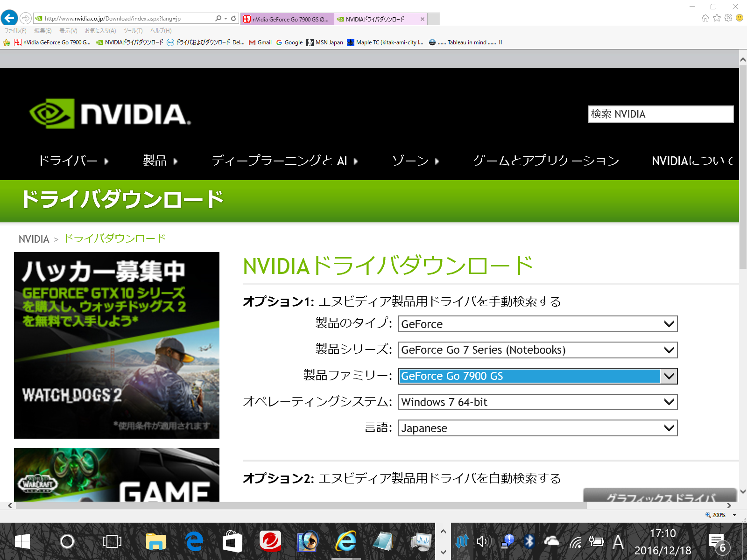
Task: Click the search magnifier in address bar
Action: pyautogui.click(x=218, y=19)
